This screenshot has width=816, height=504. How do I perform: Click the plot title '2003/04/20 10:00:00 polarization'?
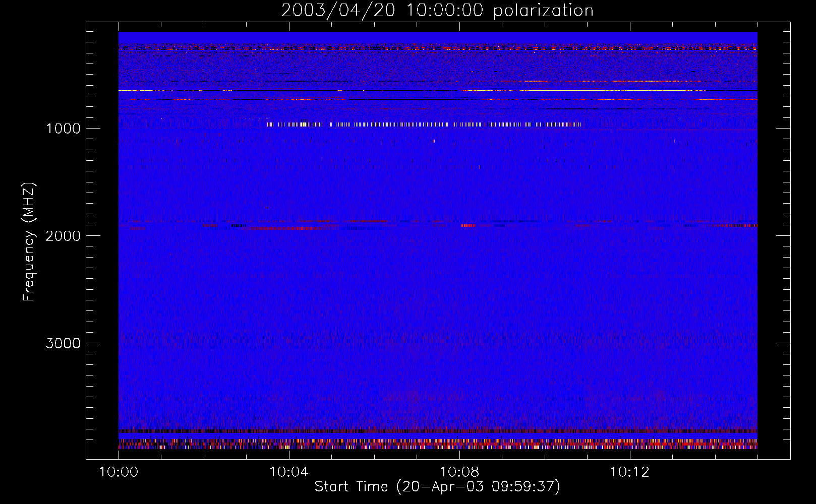point(437,11)
